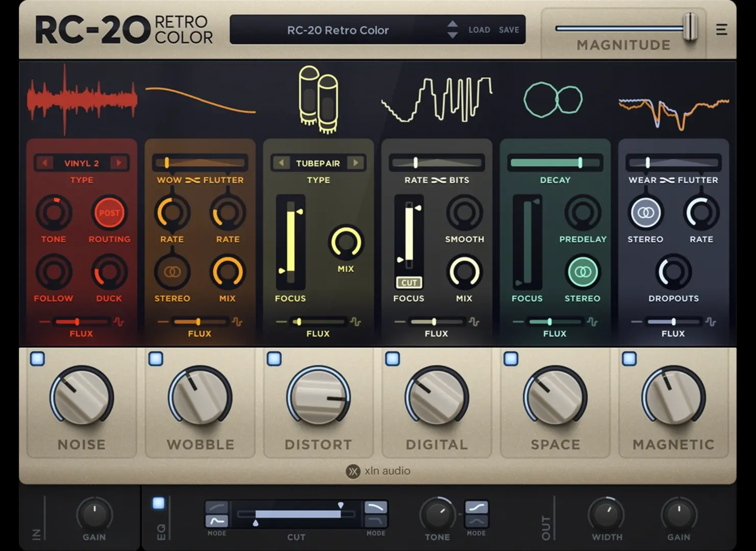The height and width of the screenshot is (551, 756).
Task: Click the SAVE preset button
Action: [x=509, y=30]
